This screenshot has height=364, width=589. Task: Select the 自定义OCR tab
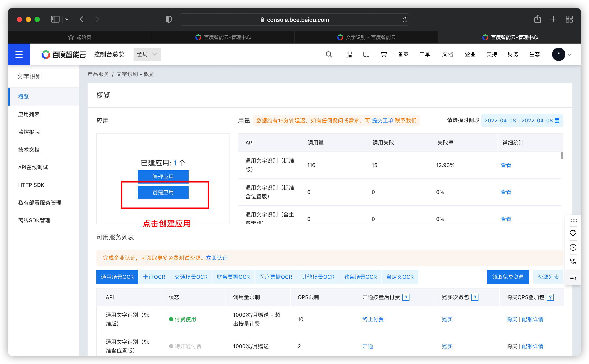pos(400,277)
